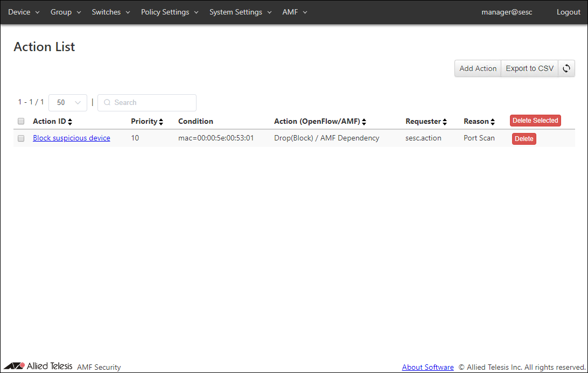Image resolution: width=588 pixels, height=373 pixels.
Task: Open the Block suspicious device link
Action: [x=72, y=138]
